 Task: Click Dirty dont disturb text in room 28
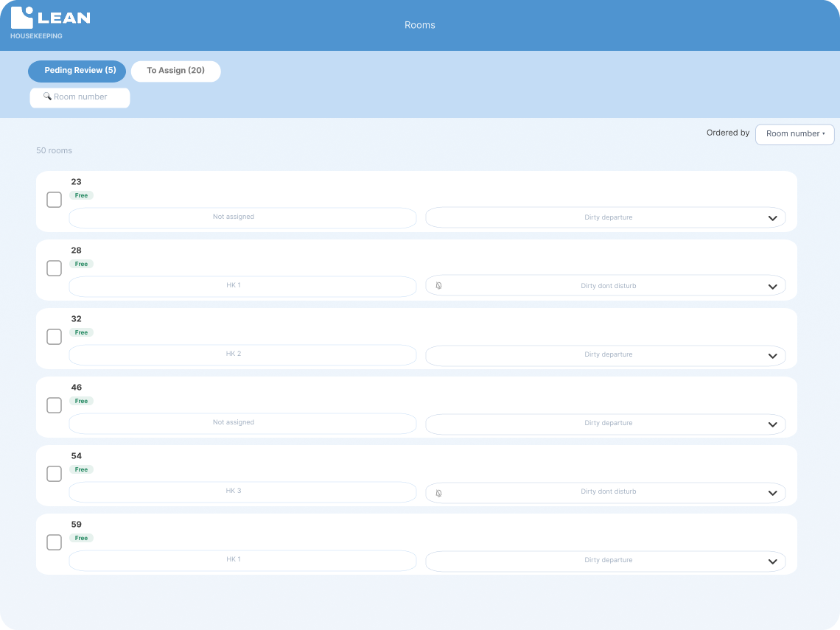[x=608, y=286]
